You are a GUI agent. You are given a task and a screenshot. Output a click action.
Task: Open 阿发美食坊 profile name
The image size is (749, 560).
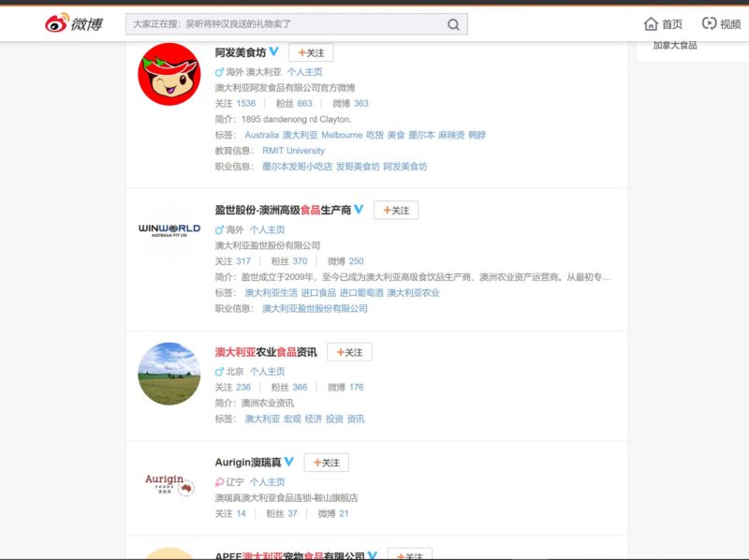[x=241, y=52]
